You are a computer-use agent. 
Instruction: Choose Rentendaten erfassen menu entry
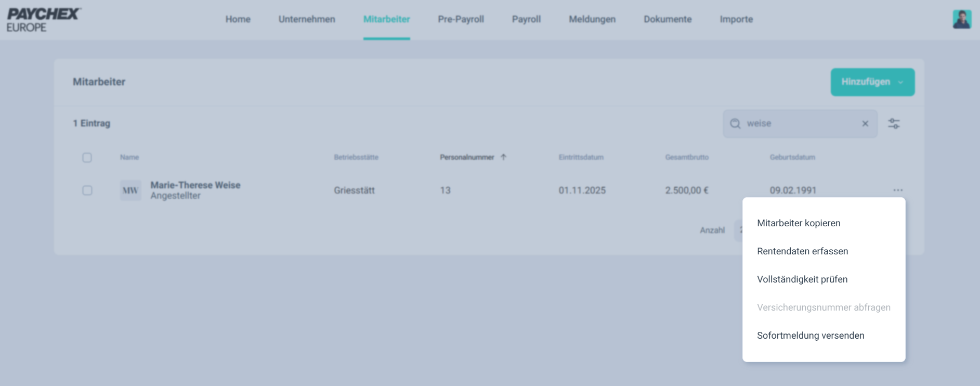click(802, 251)
